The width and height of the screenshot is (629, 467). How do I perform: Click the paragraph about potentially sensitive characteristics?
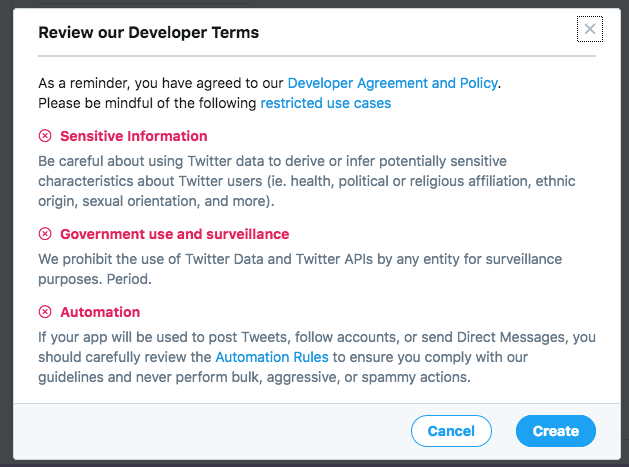307,181
